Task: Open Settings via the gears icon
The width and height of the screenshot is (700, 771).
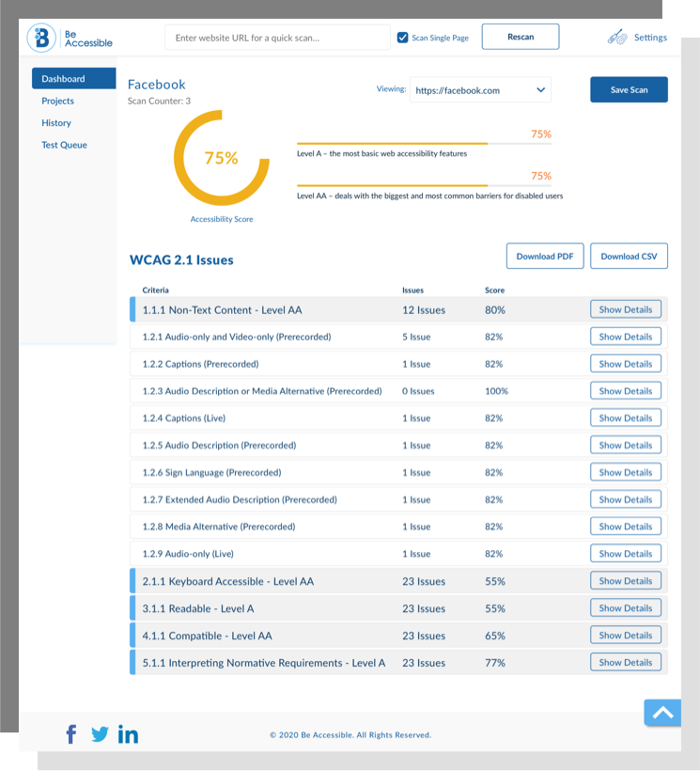Action: pos(617,38)
